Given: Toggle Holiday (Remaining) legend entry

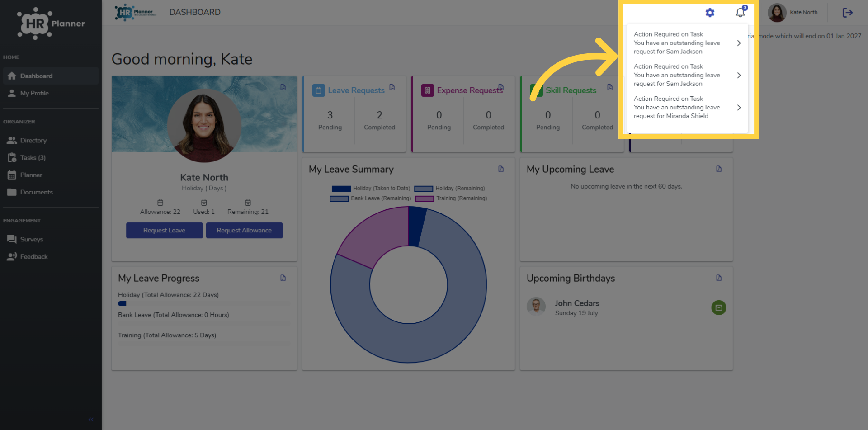Looking at the screenshot, I should click(x=449, y=189).
